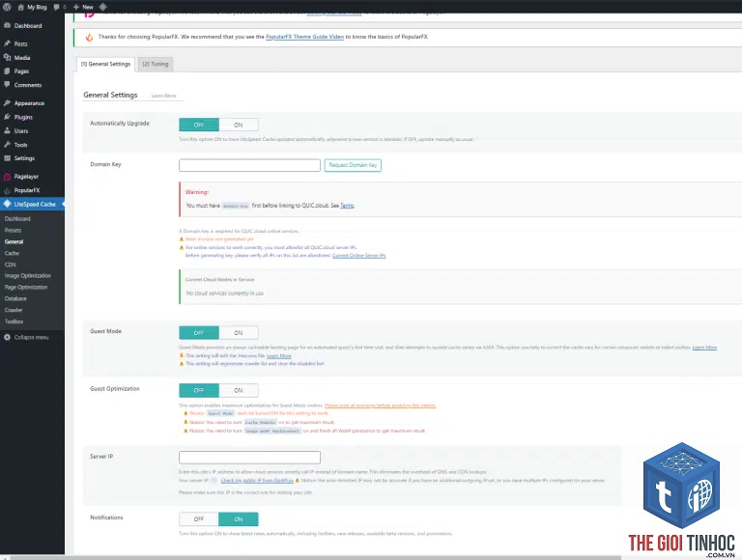
Task: Open Presets submenu item
Action: point(14,231)
